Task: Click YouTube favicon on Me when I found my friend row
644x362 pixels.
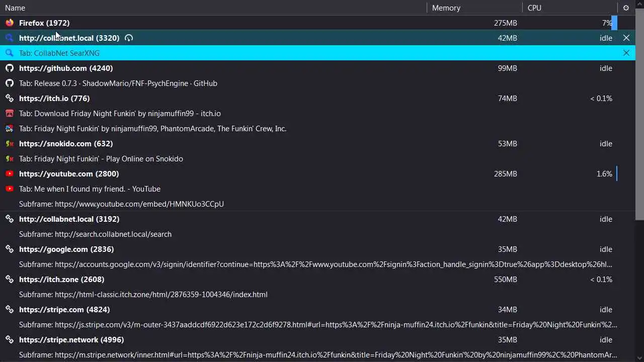Action: 9,189
